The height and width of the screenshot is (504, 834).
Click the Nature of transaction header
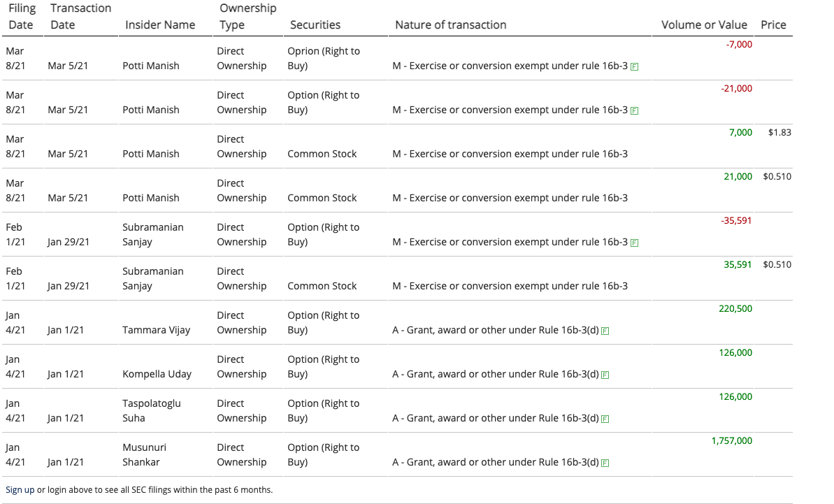[x=450, y=25]
